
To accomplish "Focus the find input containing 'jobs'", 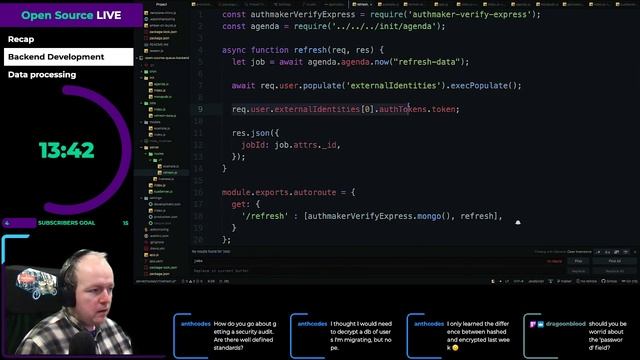I will click(378, 261).
